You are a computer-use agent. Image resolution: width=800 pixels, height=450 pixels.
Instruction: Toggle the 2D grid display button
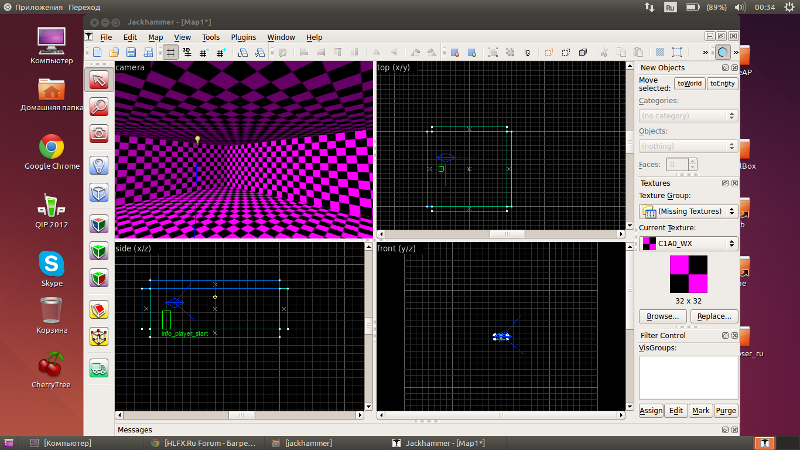tap(172, 52)
